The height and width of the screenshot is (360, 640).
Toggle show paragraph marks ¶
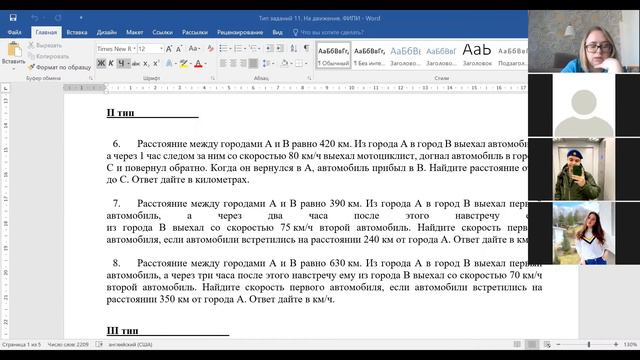[x=307, y=48]
